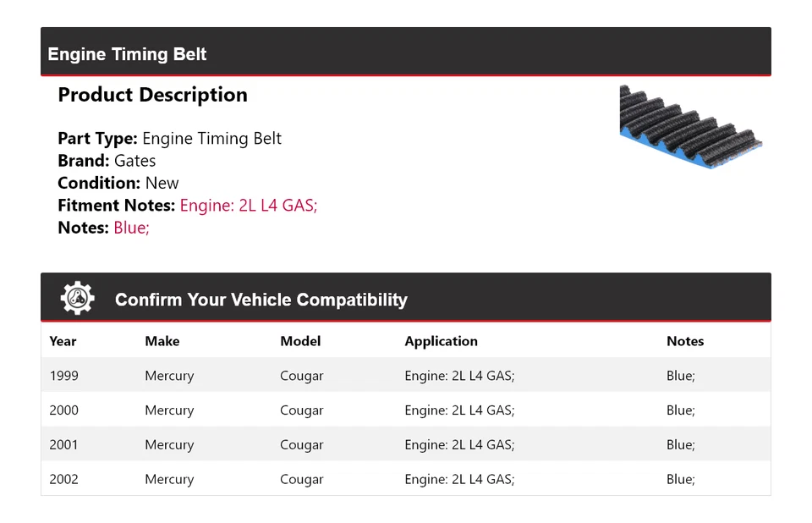812x523 pixels.
Task: Click the red Blue; notes text
Action: click(131, 227)
